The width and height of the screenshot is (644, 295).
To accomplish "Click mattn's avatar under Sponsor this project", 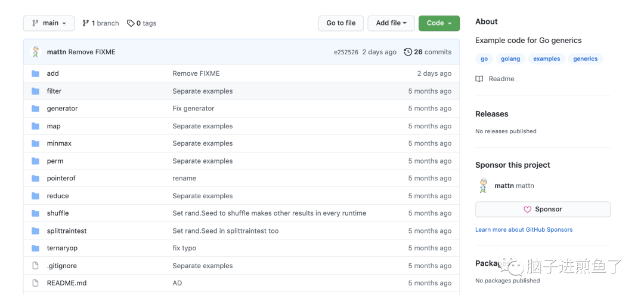I will (x=484, y=186).
